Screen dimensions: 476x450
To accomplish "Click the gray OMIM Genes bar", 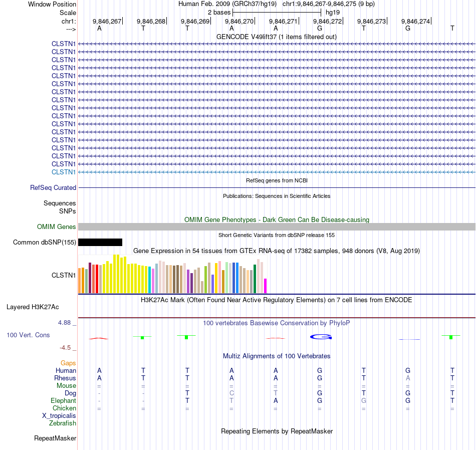I will coord(277,227).
